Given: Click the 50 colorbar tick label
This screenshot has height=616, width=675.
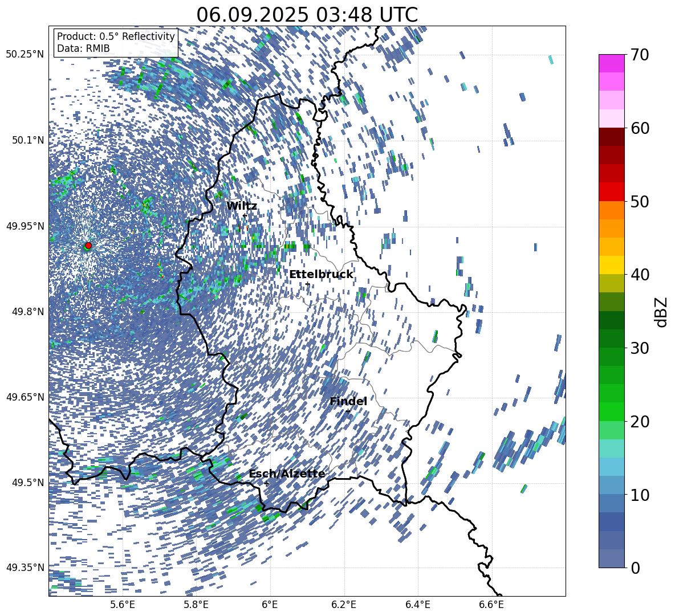Looking at the screenshot, I should (x=640, y=201).
